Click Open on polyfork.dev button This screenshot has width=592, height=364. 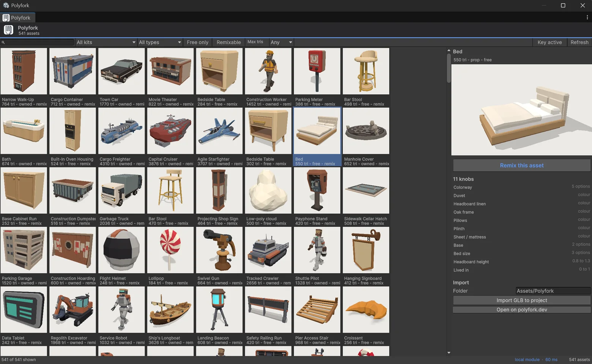522,310
